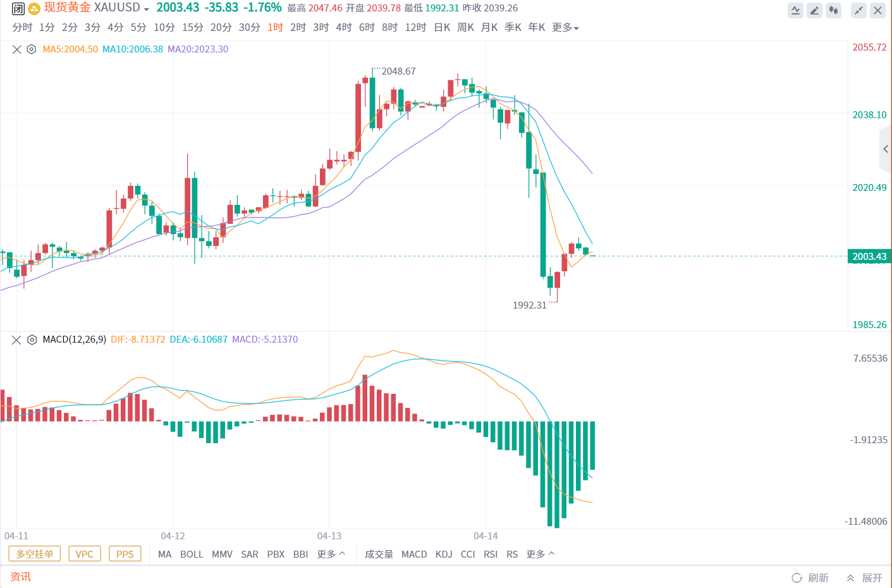Expand the 展开 news panel
This screenshot has width=892, height=588.
coord(864,578)
